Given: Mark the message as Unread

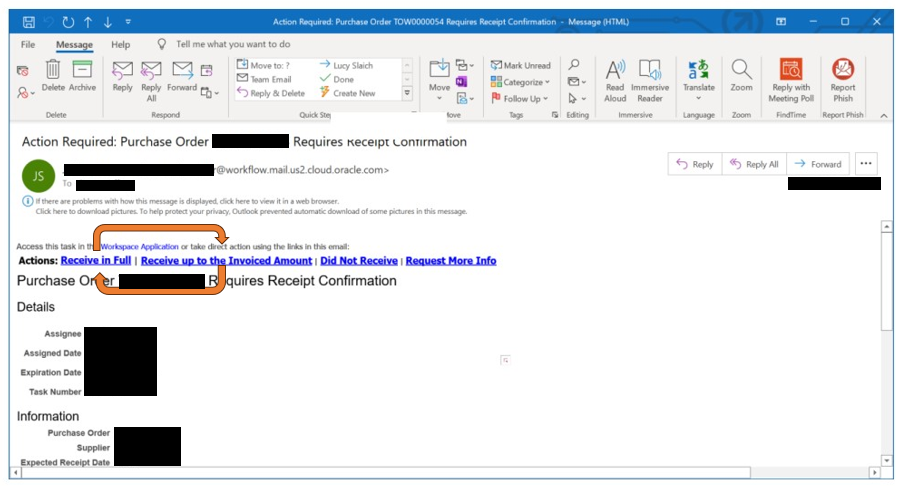Looking at the screenshot, I should point(521,65).
